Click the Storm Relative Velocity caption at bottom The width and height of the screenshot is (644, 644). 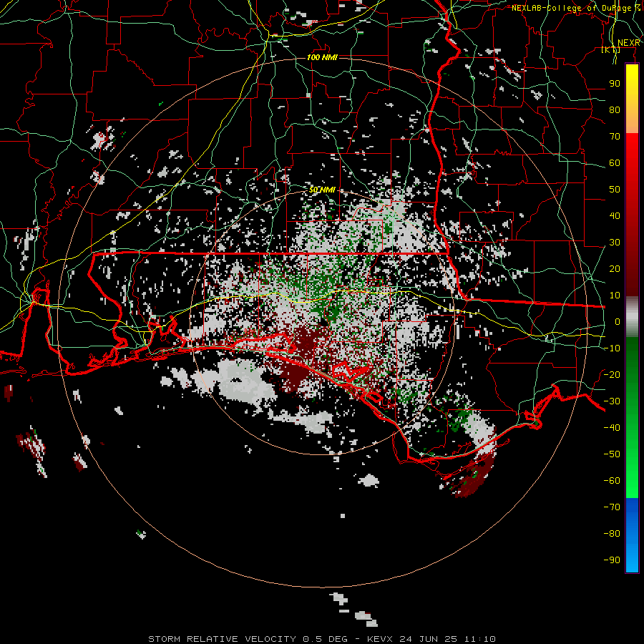322,639
